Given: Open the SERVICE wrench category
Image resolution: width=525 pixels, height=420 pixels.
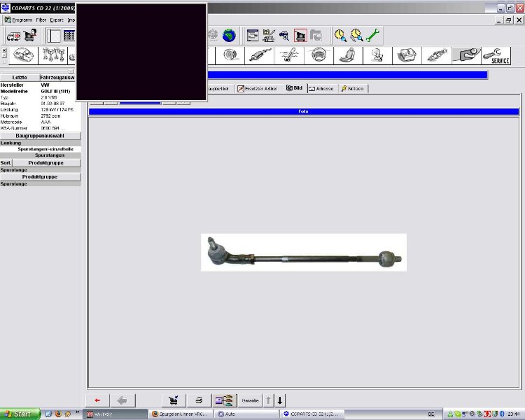Looking at the screenshot, I should coord(496,56).
